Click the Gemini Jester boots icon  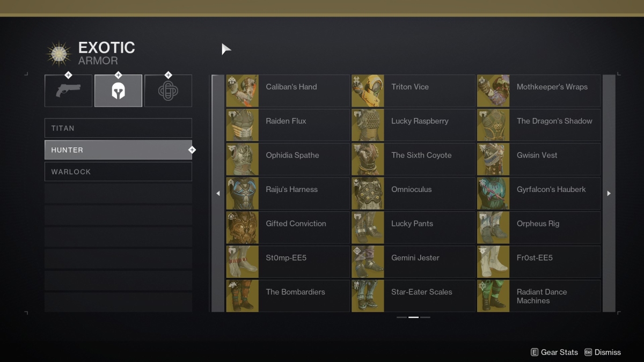(368, 261)
